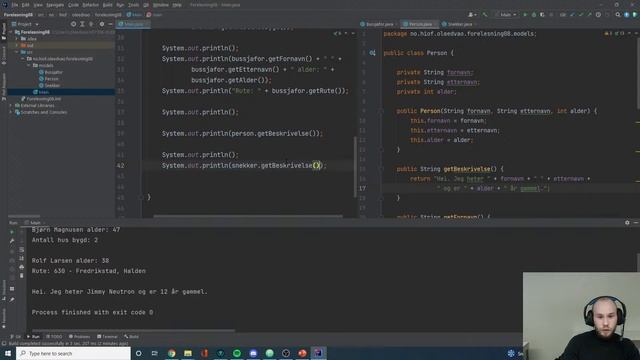This screenshot has height=360, width=640.
Task: Open the Code menu
Action: (x=73, y=5)
